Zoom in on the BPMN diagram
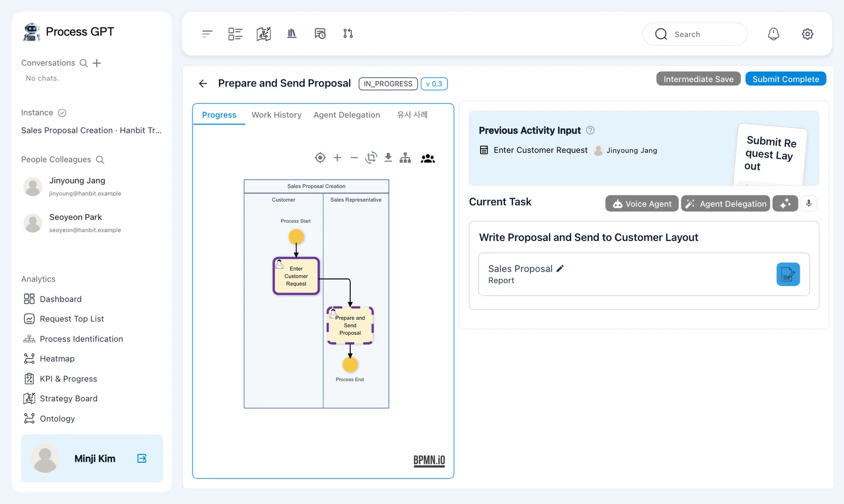The image size is (844, 504). 338,158
